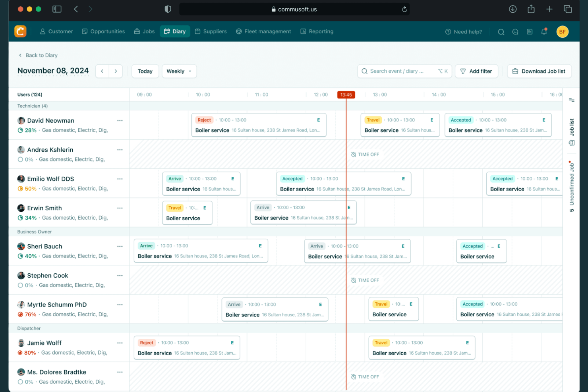Click David Neowman's 28% utilization indicator
The height and width of the screenshot is (392, 588).
[27, 130]
